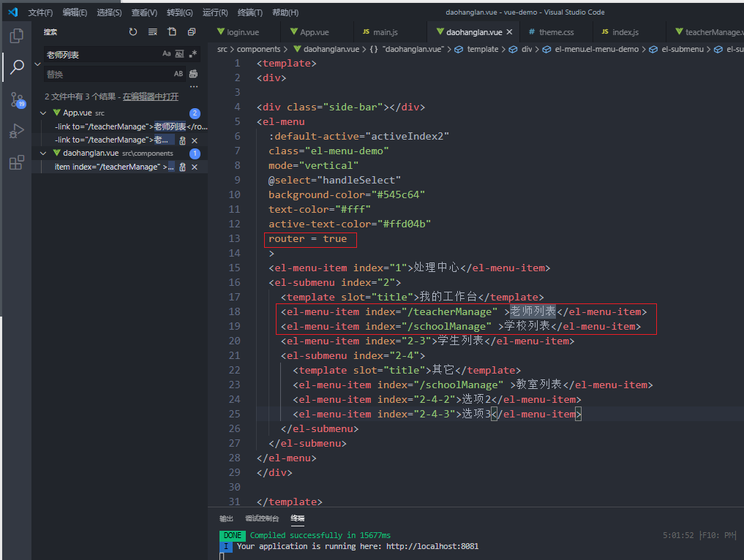The image size is (744, 560).
Task: Dismiss second App.vue search result
Action: [194, 140]
